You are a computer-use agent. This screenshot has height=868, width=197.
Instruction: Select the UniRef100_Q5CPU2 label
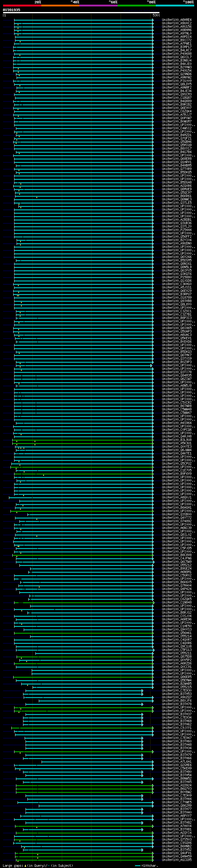tap(177, 463)
